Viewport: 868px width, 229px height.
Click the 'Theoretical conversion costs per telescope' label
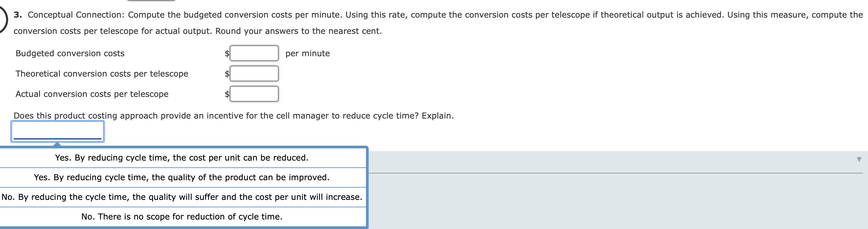coord(102,74)
